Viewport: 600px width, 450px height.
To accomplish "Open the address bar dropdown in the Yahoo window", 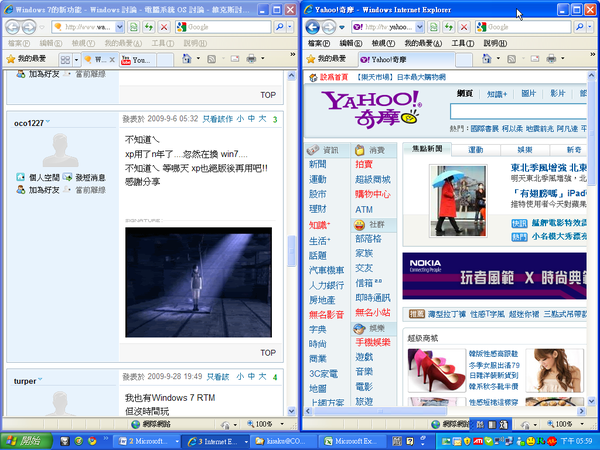I will [x=419, y=27].
